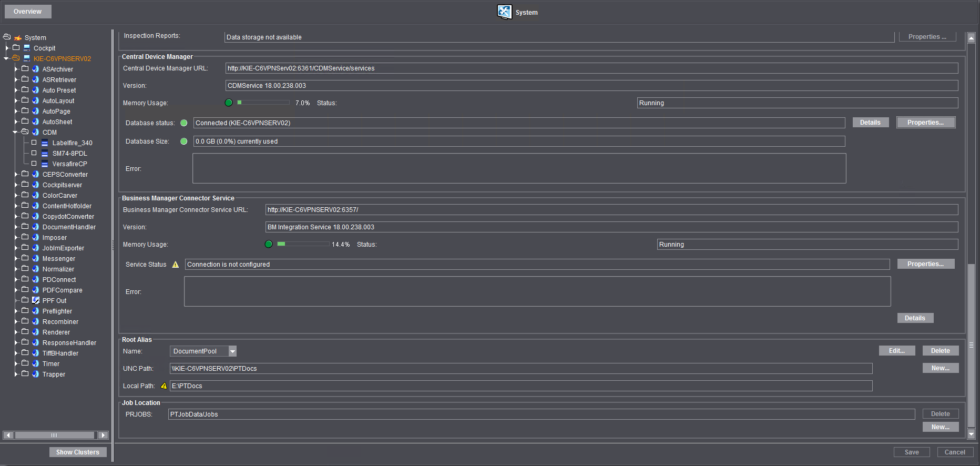Click the Show Clusters button
The width and height of the screenshot is (980, 466).
click(78, 452)
